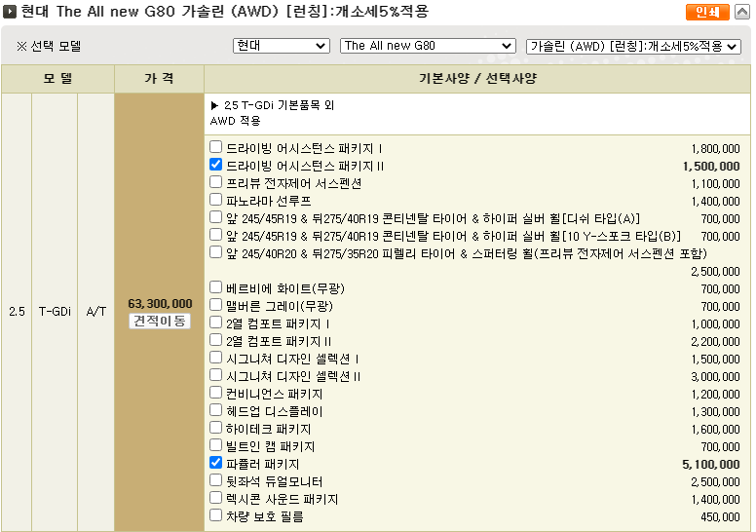Check 빌트인 캠 패키지 option
Screen dimensions: 756x532
(215, 444)
